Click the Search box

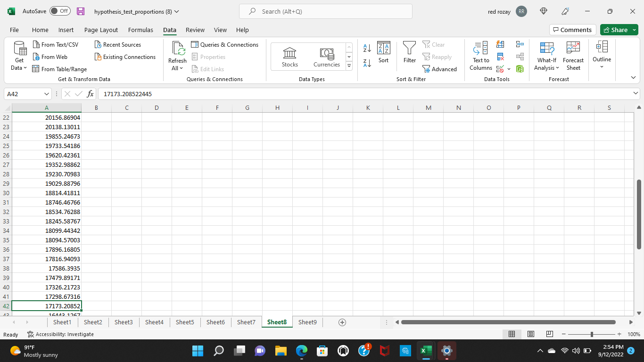[x=325, y=11]
